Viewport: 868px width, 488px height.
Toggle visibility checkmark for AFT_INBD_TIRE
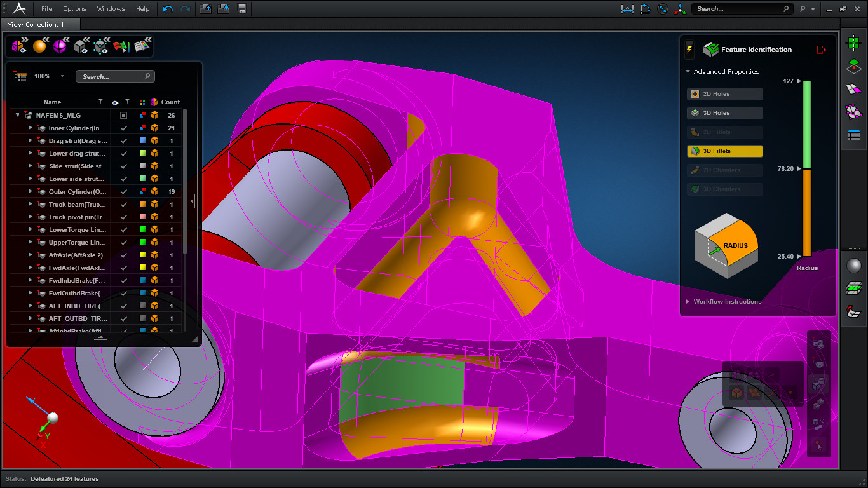click(124, 306)
